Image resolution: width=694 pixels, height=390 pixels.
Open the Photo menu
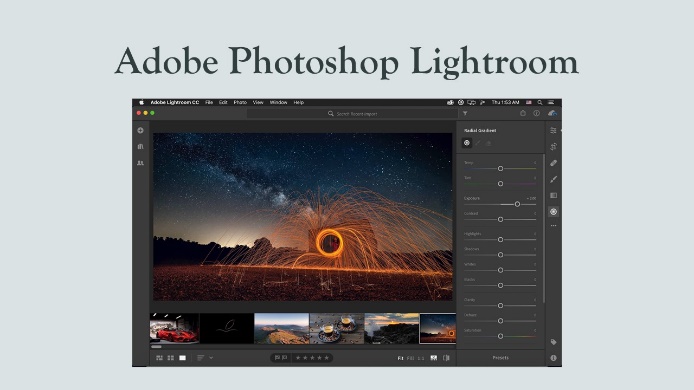[x=240, y=102]
